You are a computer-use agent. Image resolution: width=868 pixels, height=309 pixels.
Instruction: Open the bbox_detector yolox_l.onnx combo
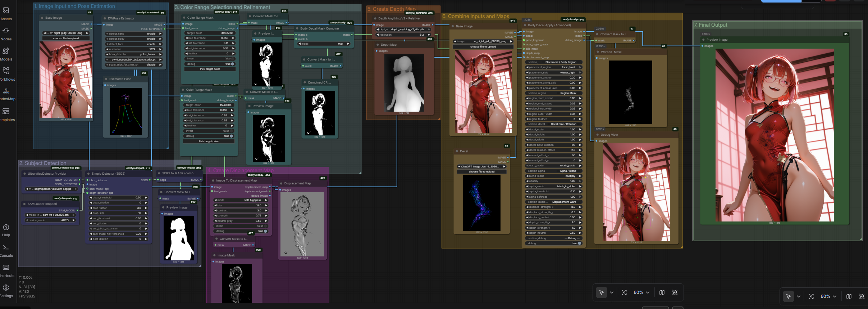[134, 54]
